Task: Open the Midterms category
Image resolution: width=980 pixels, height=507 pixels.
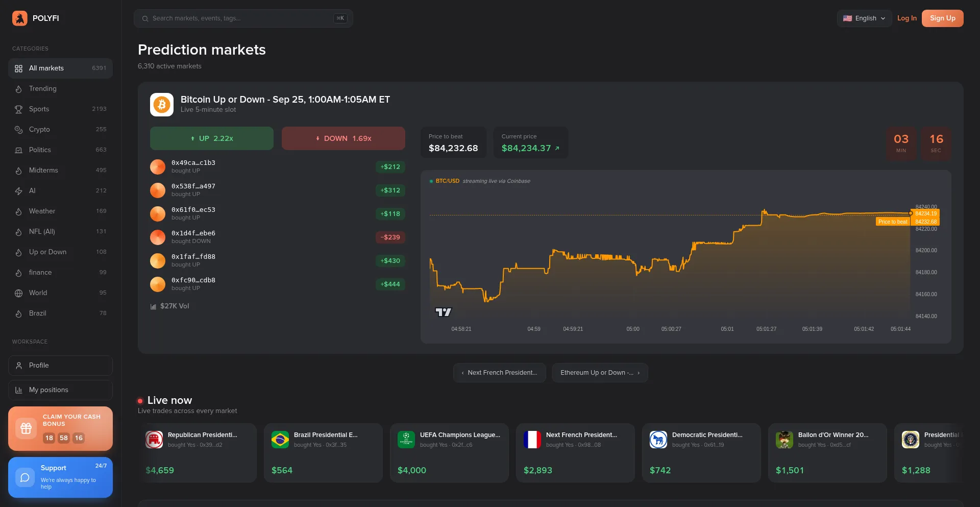Action: click(x=60, y=171)
